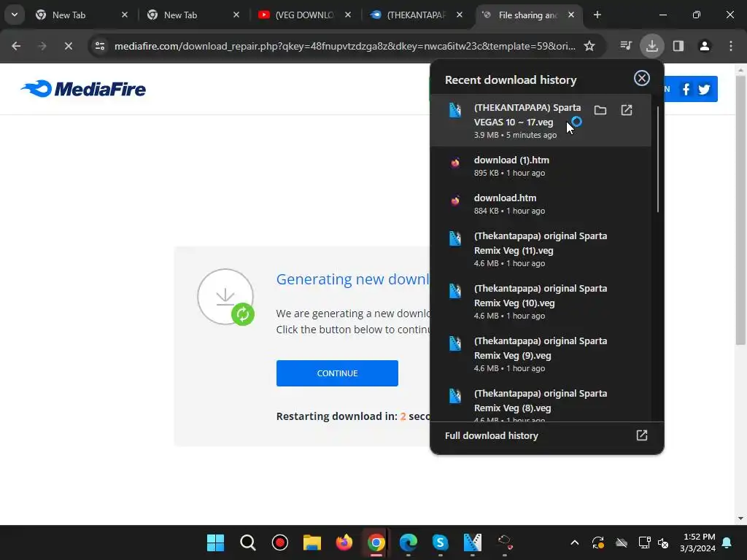Viewport: 747px width, 560px height.
Task: Open a new browser tab
Action: (597, 15)
